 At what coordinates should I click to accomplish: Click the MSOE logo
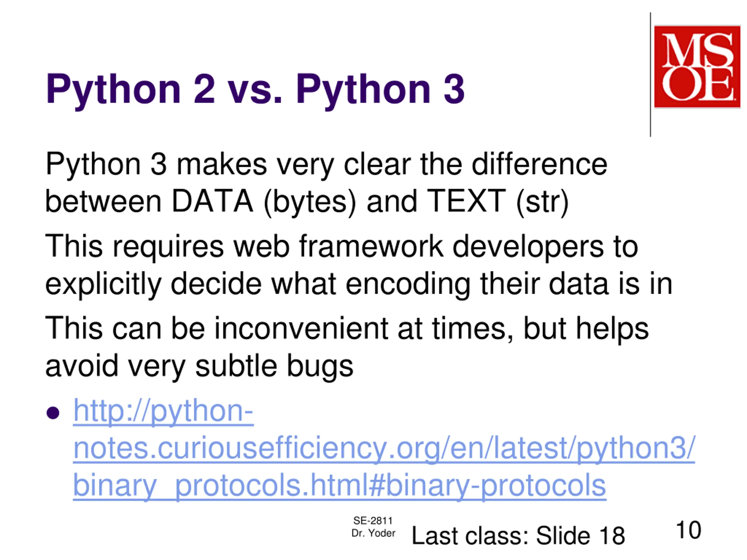(697, 67)
